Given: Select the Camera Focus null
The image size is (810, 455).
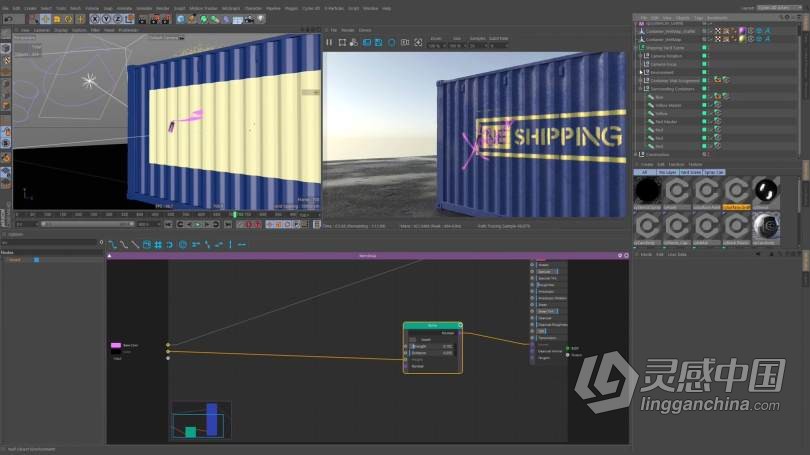Looking at the screenshot, I should 663,64.
